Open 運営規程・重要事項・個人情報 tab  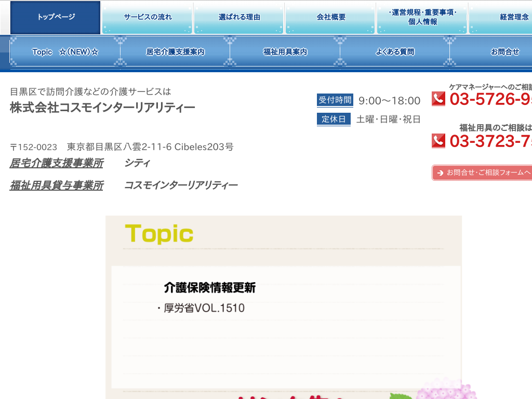pyautogui.click(x=422, y=17)
